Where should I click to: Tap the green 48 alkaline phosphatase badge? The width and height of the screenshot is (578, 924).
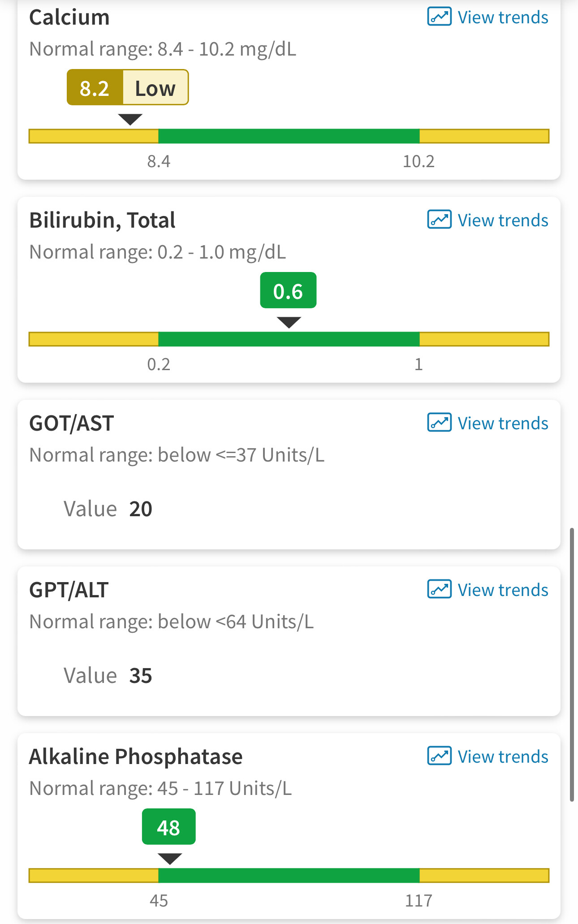click(x=169, y=827)
